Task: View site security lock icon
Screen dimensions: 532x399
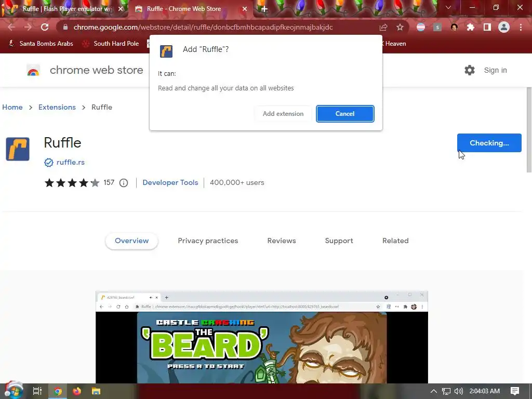Action: [65, 27]
